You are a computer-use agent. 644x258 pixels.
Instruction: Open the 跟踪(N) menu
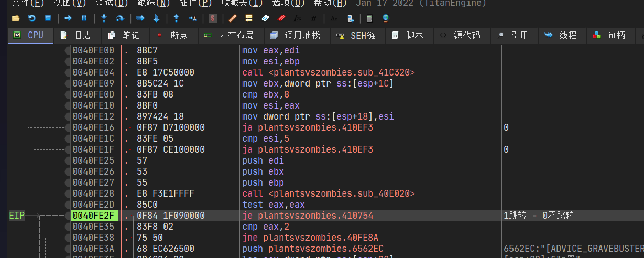154,3
